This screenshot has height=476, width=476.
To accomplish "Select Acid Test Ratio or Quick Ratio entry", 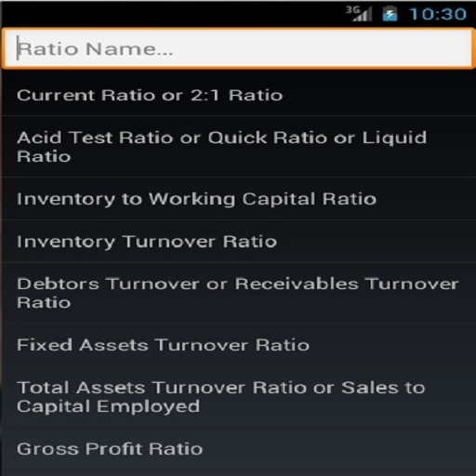I will coord(238,147).
